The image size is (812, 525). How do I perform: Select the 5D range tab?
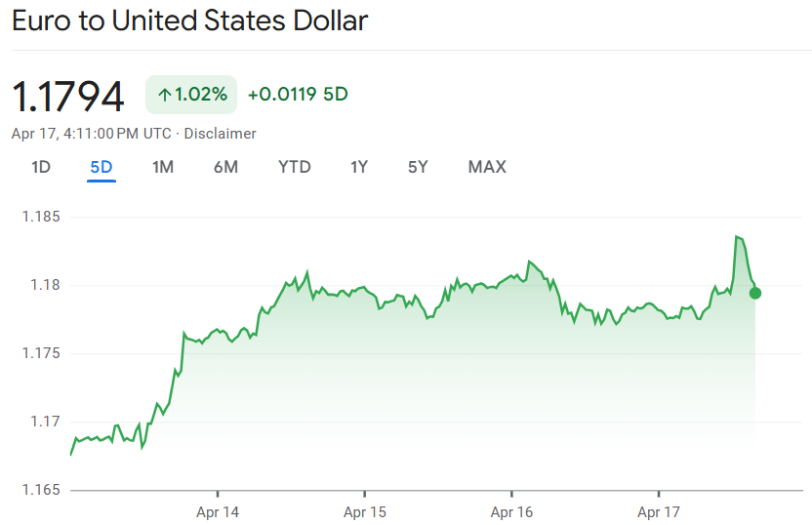click(101, 167)
